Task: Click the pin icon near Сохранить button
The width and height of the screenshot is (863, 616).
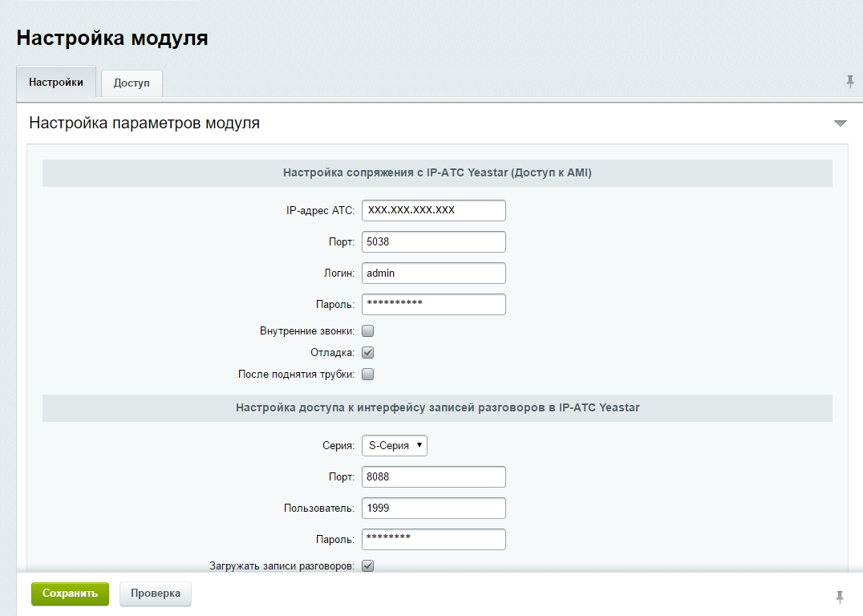Action: 839,595
